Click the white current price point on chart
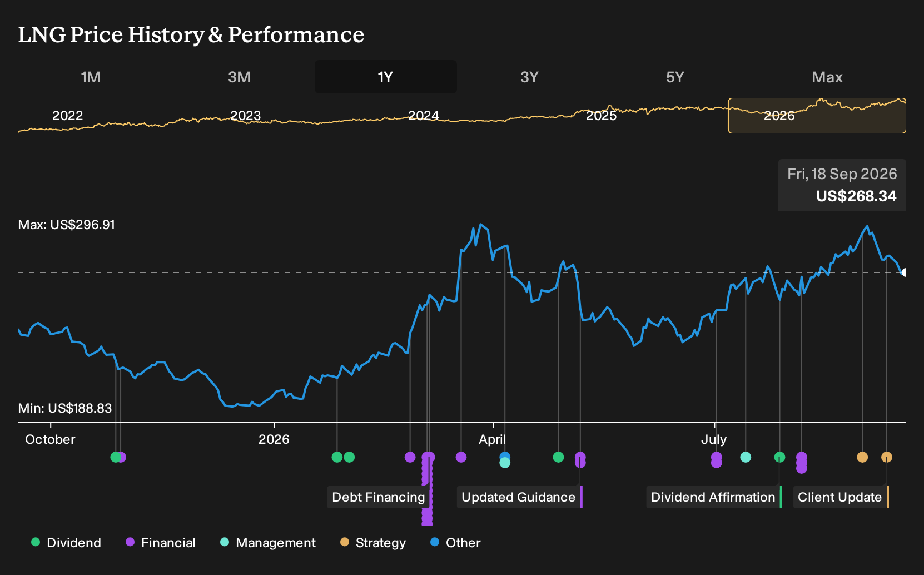Viewport: 924px width, 575px height. (905, 272)
